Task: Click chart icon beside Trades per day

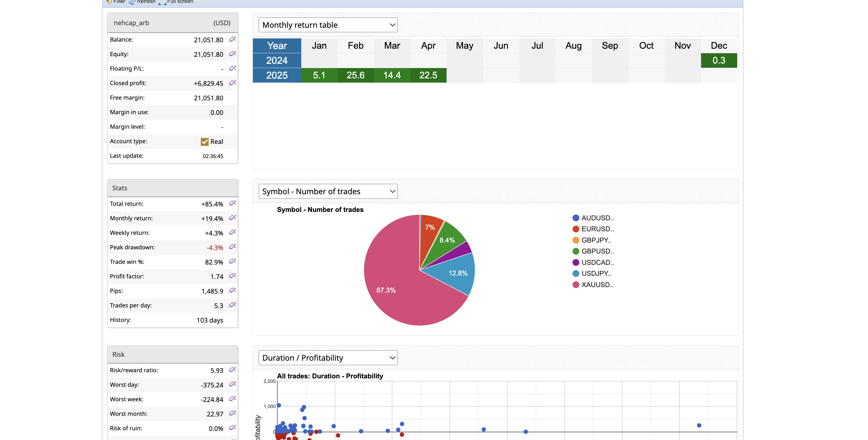Action: pos(232,305)
